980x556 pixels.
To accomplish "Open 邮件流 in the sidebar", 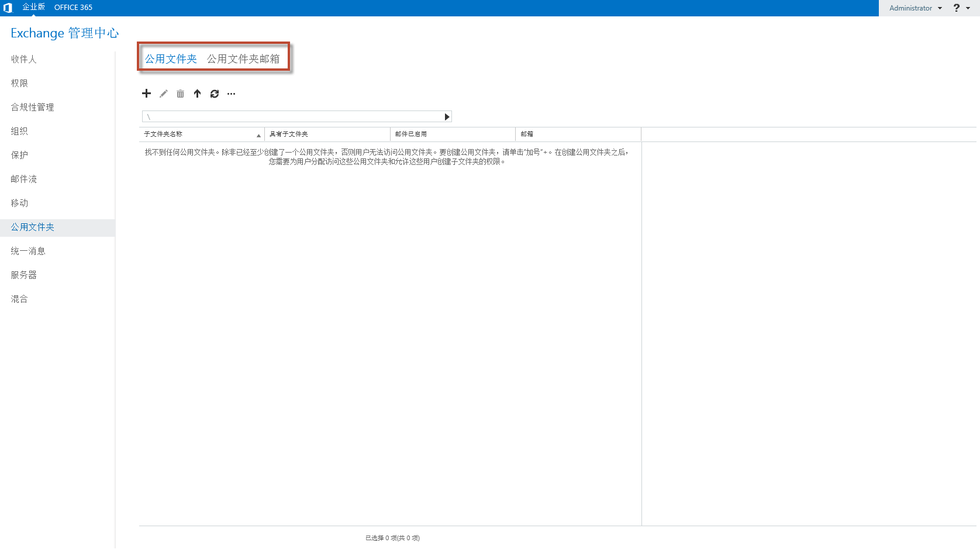I will [x=23, y=179].
